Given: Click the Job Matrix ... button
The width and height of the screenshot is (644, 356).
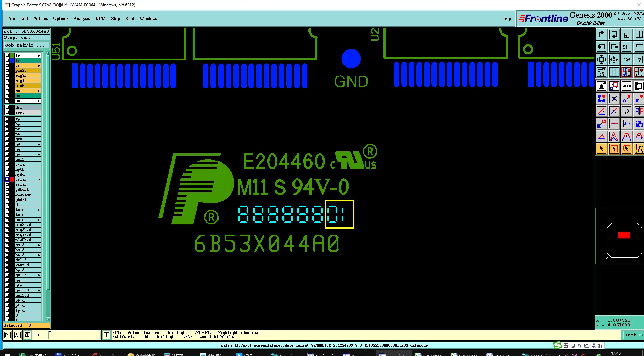Looking at the screenshot, I should (x=26, y=45).
